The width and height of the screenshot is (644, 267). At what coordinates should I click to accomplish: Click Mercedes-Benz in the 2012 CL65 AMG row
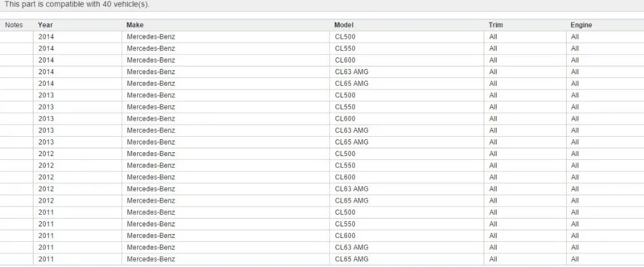pos(151,201)
